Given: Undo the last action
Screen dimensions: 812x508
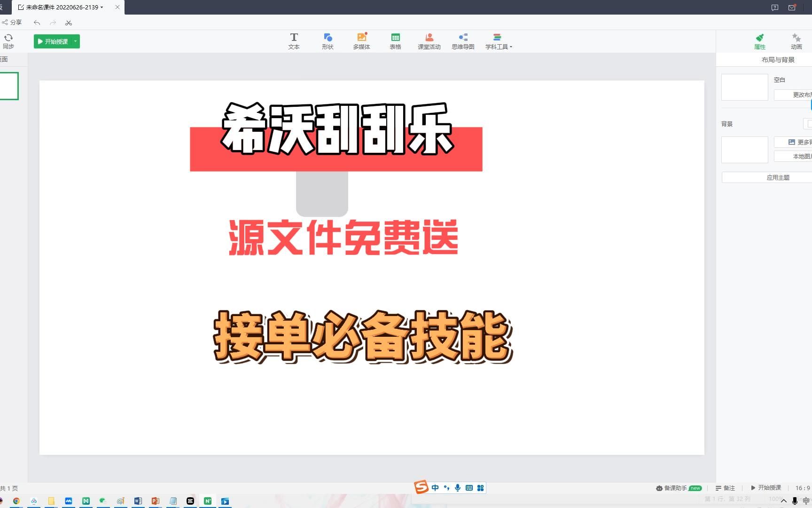Looking at the screenshot, I should [x=36, y=22].
